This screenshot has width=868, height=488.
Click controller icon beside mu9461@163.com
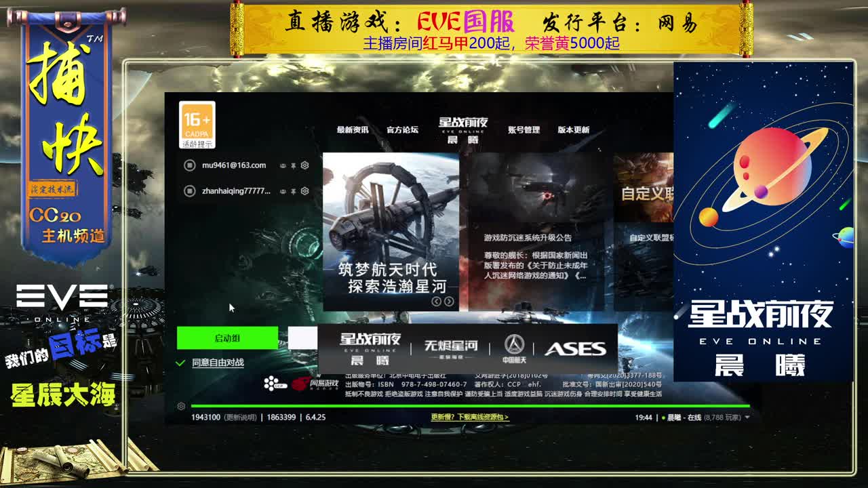point(283,165)
